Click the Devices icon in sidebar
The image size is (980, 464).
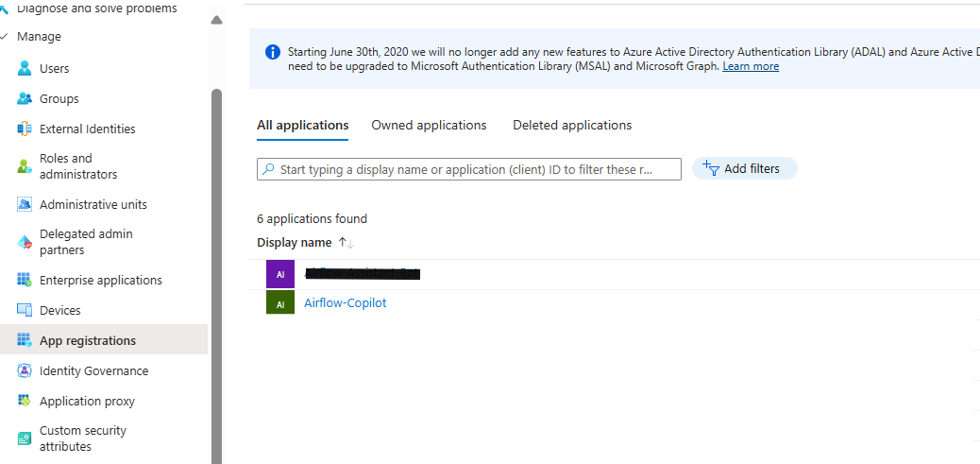[x=25, y=310]
